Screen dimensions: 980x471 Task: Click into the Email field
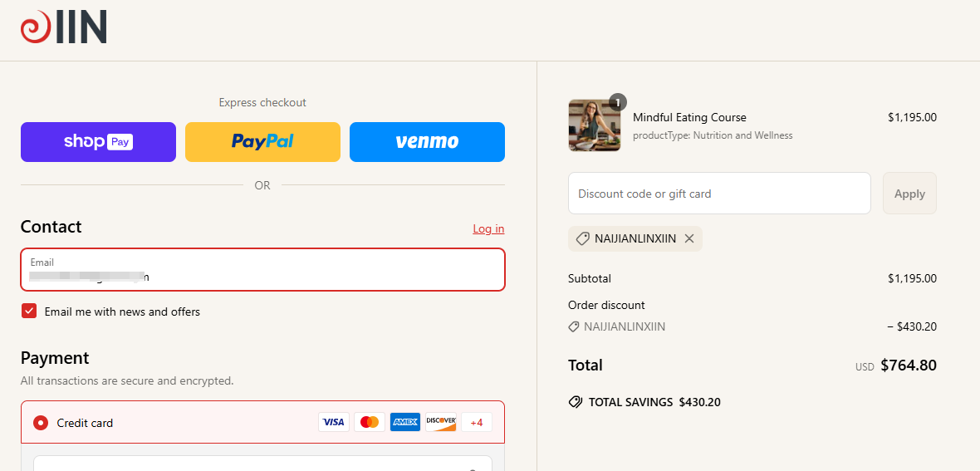262,270
